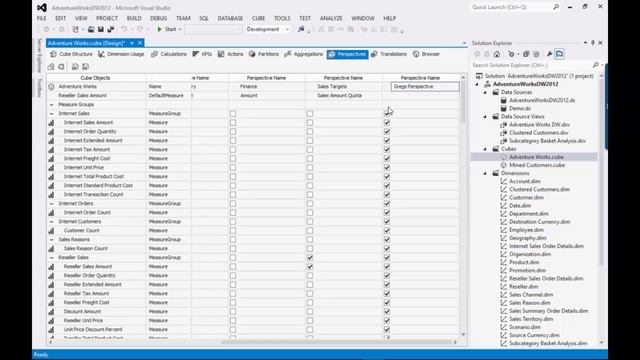The image size is (640, 360).
Task: Collapse the Data Sources folder
Action: tap(485, 92)
